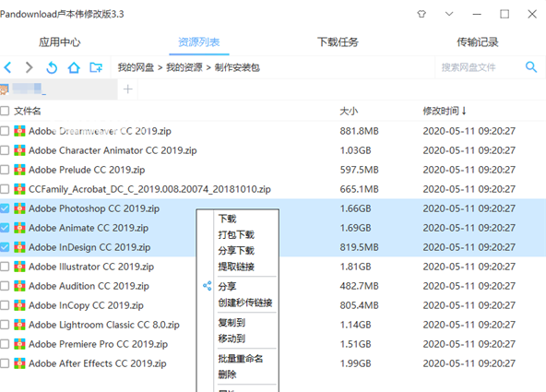546x392 pixels.
Task: Click zip icon of Adobe Audition CC 2019
Action: coord(19,286)
